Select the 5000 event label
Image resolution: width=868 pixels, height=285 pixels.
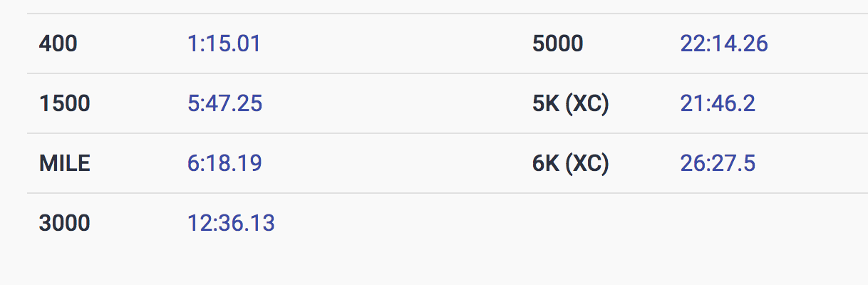557,44
